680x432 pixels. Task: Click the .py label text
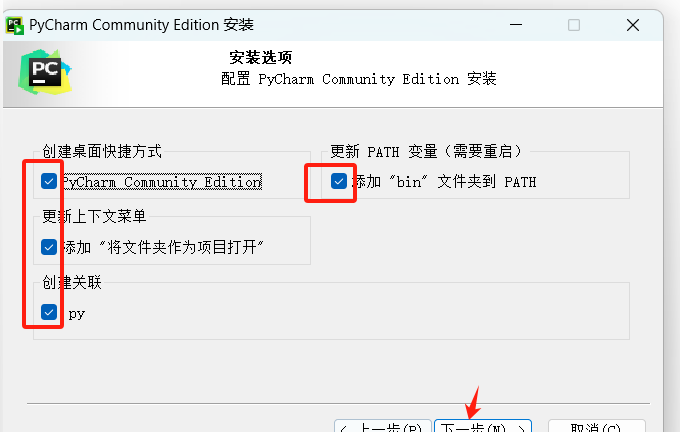tap(76, 313)
